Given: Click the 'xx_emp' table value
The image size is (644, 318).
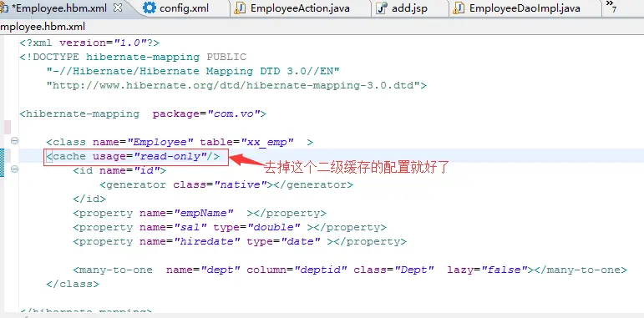Looking at the screenshot, I should tap(267, 142).
